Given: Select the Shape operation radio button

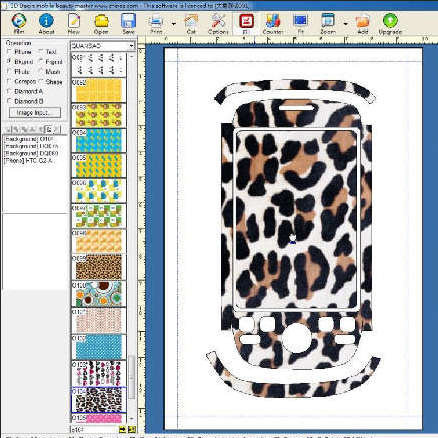Looking at the screenshot, I should coord(41,81).
